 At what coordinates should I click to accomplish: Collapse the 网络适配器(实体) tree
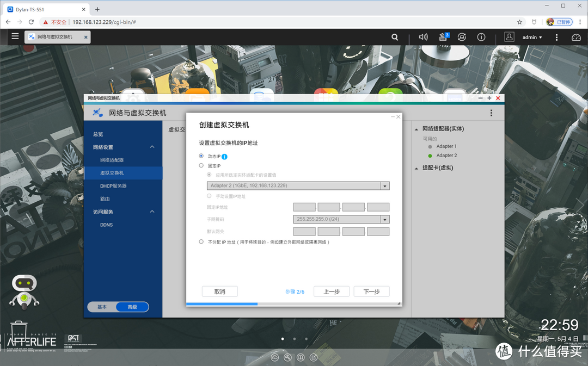click(416, 129)
